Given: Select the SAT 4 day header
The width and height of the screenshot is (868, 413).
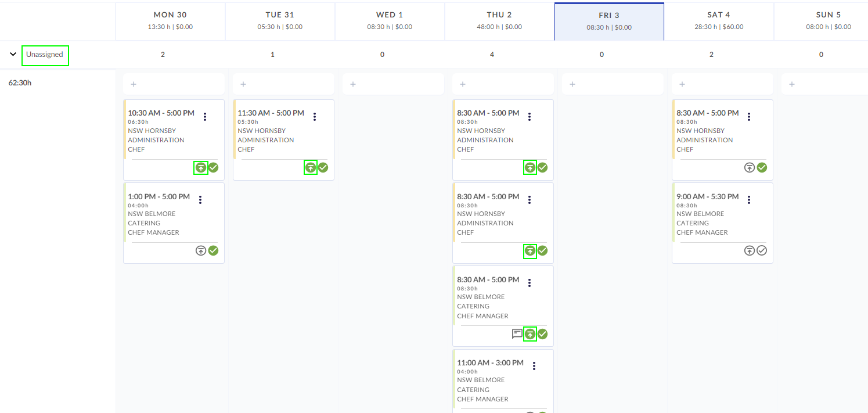Looking at the screenshot, I should (719, 21).
